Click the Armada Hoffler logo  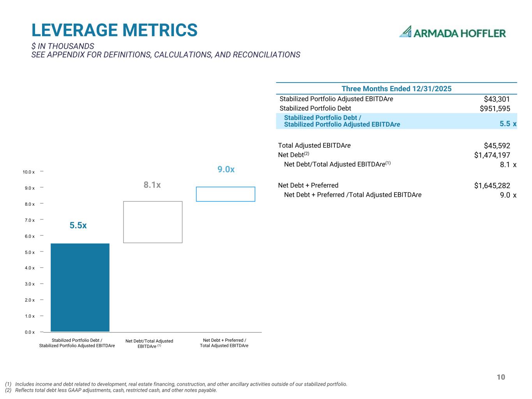click(x=452, y=32)
